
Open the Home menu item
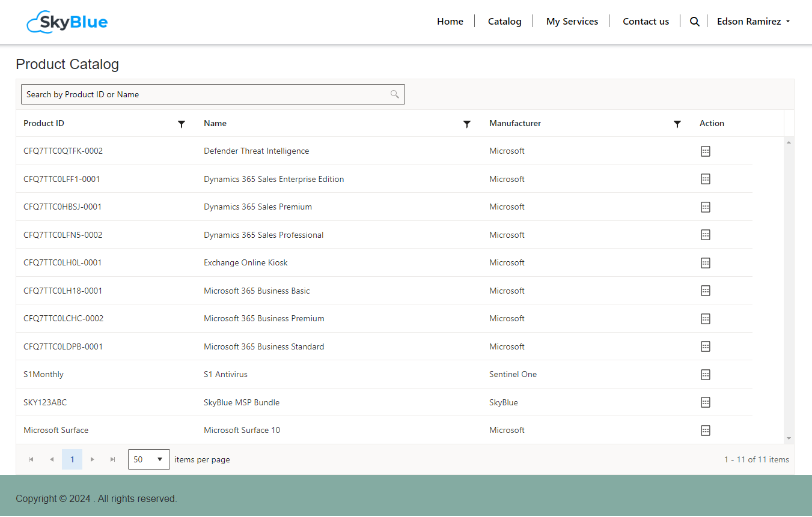(x=450, y=22)
